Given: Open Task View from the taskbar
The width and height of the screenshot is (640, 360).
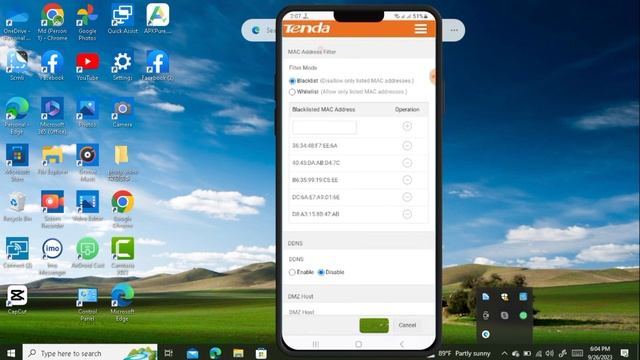Looking at the screenshot, I should coord(168,353).
